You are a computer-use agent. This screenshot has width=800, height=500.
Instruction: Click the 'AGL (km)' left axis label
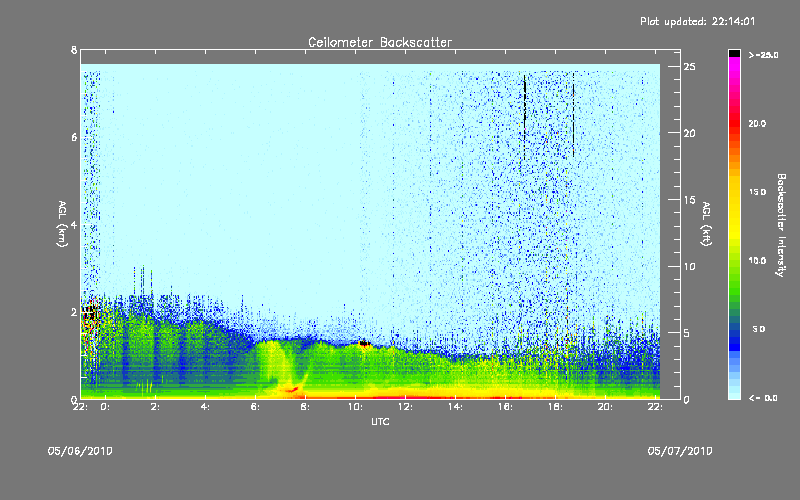point(62,224)
